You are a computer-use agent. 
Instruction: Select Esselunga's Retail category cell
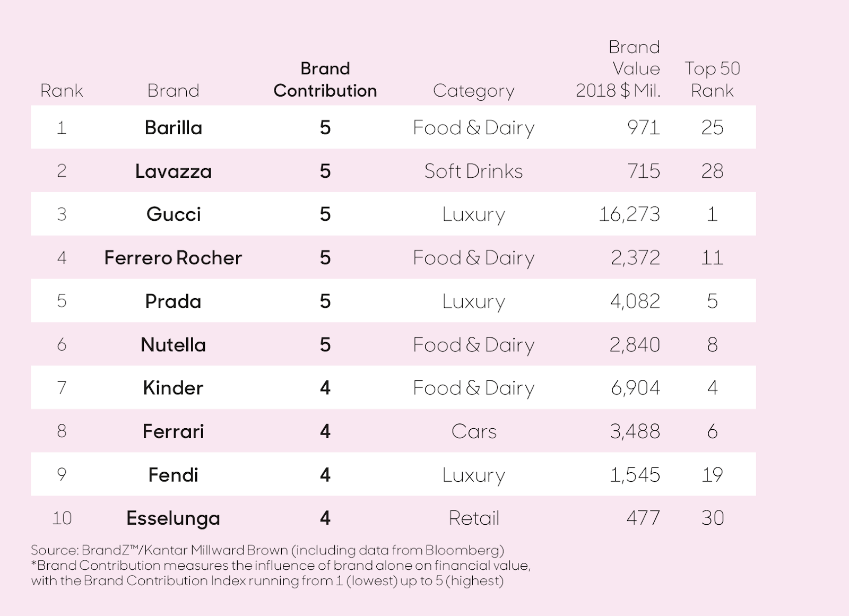(474, 518)
